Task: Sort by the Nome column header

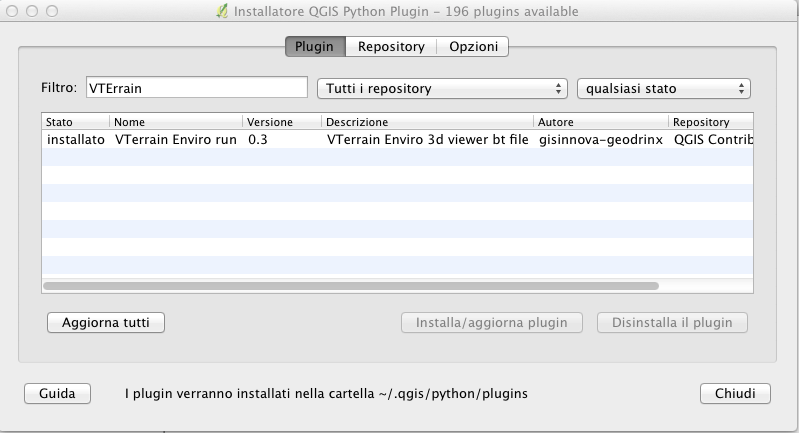Action: 176,122
